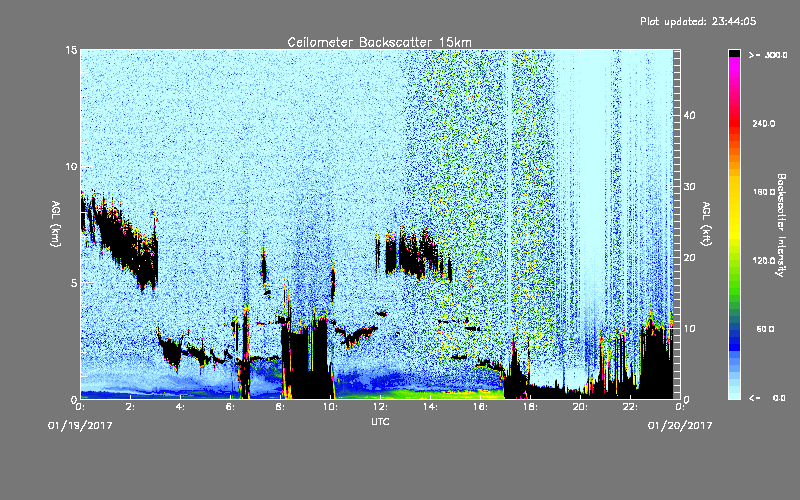
Task: Click the 40 kft tick label
Action: 689,115
